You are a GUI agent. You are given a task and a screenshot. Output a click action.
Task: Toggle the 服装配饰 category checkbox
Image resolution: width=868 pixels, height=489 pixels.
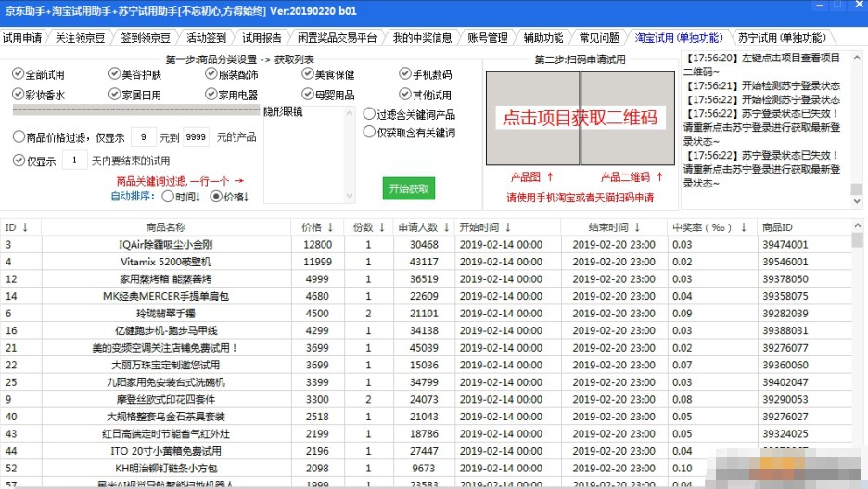point(211,73)
